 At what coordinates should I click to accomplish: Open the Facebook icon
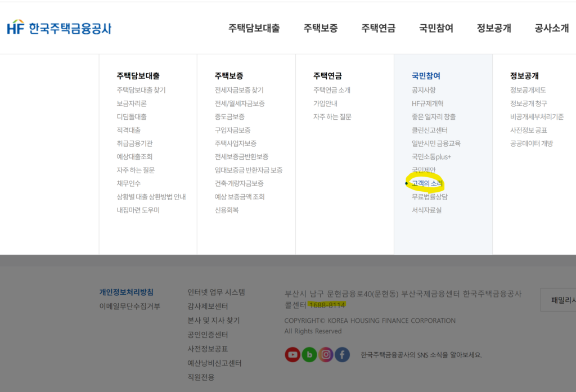point(342,354)
